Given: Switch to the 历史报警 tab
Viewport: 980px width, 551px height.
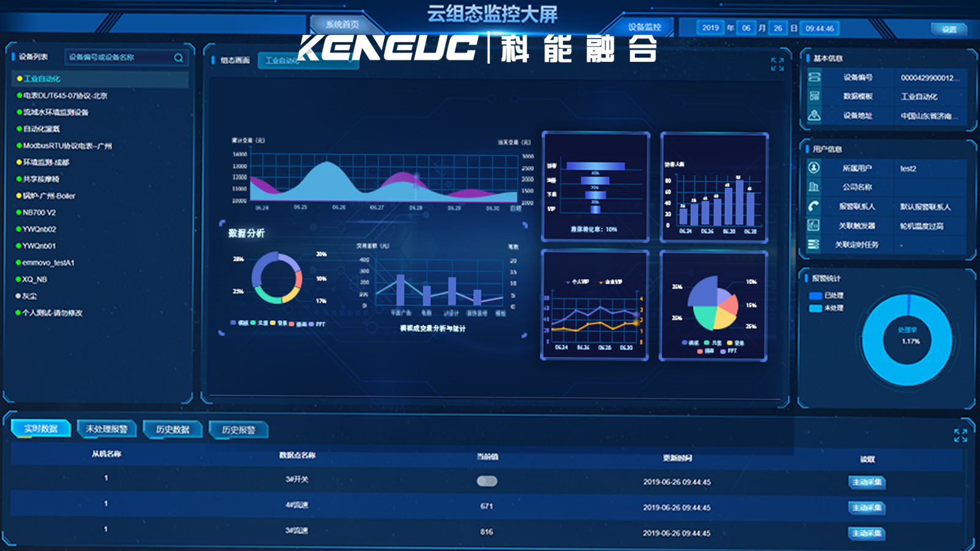Looking at the screenshot, I should tap(238, 430).
